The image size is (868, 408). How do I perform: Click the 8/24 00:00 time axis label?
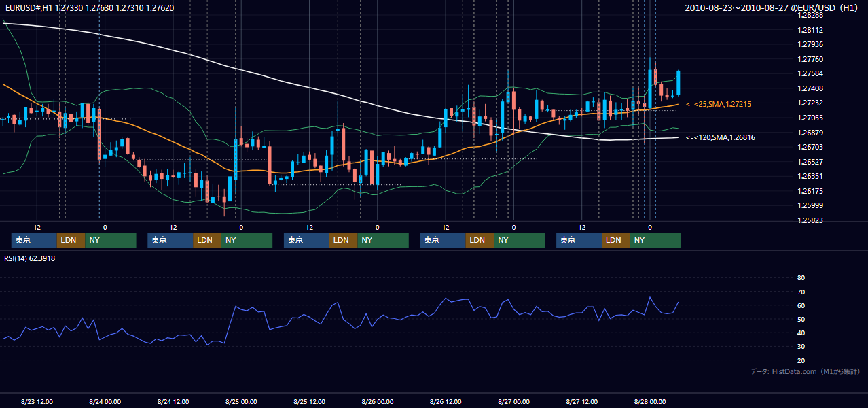(105, 402)
